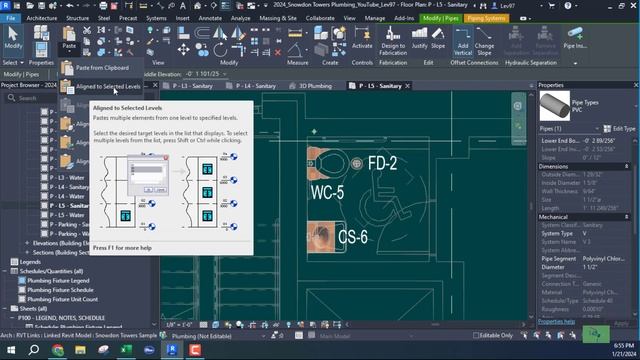
Task: Click the Reveal Hidden Elements lightbulb icon
Action: coord(289,325)
